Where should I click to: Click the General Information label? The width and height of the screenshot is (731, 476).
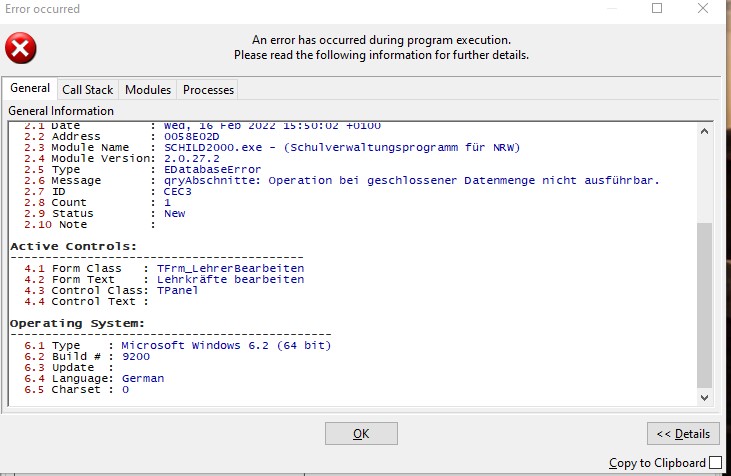click(x=61, y=111)
